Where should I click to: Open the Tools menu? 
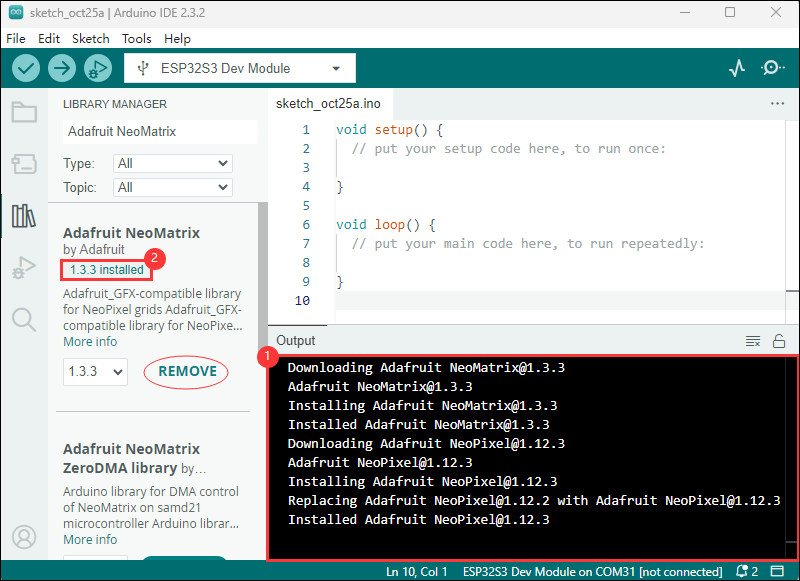[x=137, y=39]
